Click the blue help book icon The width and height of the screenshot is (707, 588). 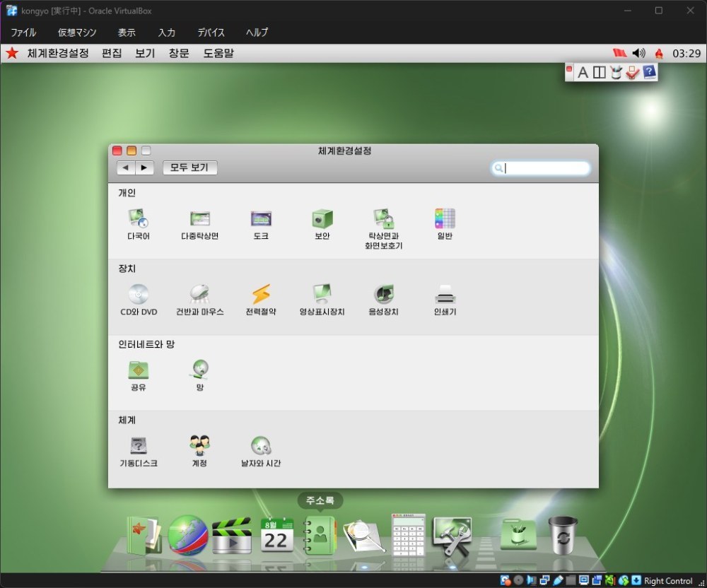649,72
